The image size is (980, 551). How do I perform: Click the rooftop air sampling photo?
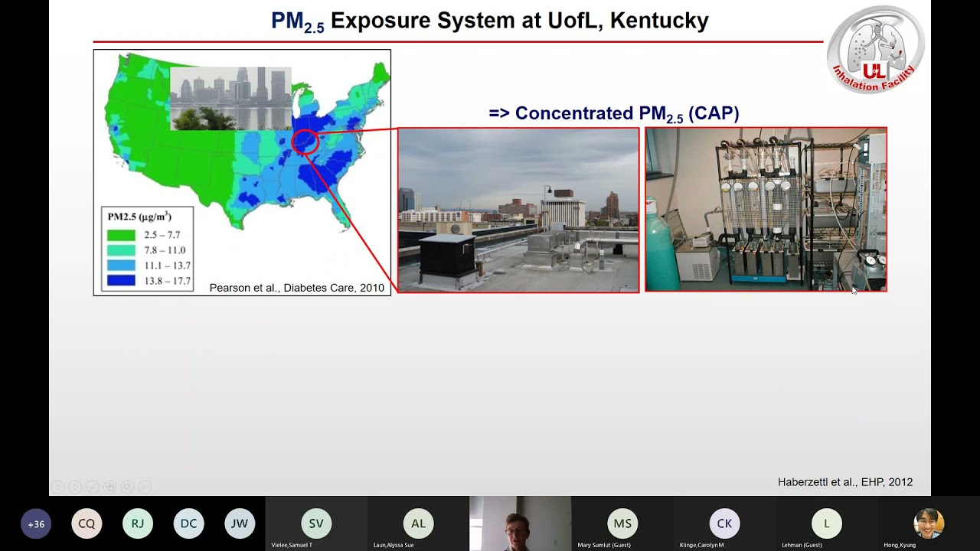pyautogui.click(x=518, y=210)
